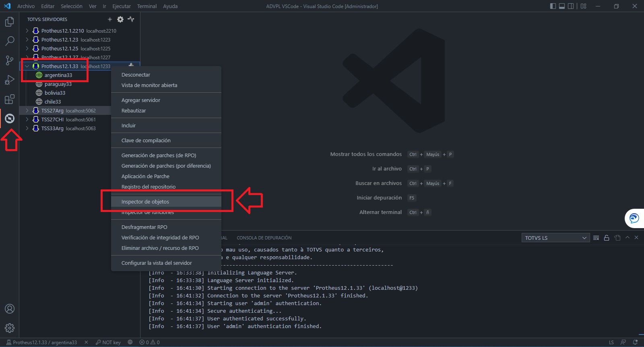The width and height of the screenshot is (644, 347).
Task: Open the Source Control view
Action: (10, 60)
